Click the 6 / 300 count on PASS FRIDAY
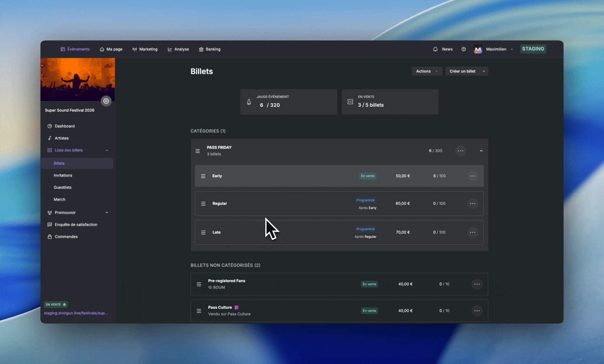This screenshot has height=364, width=604. (435, 151)
